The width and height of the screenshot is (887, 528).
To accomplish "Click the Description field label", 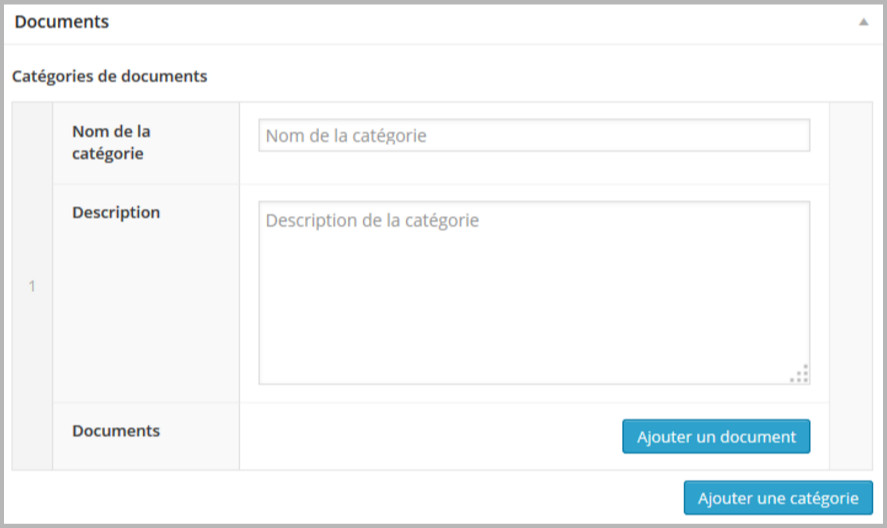I will [116, 212].
